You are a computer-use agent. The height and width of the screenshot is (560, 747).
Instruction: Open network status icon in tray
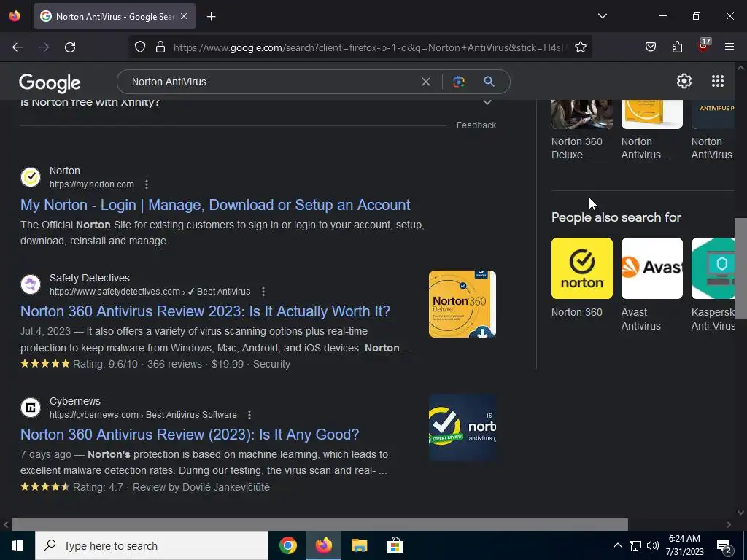tap(635, 545)
